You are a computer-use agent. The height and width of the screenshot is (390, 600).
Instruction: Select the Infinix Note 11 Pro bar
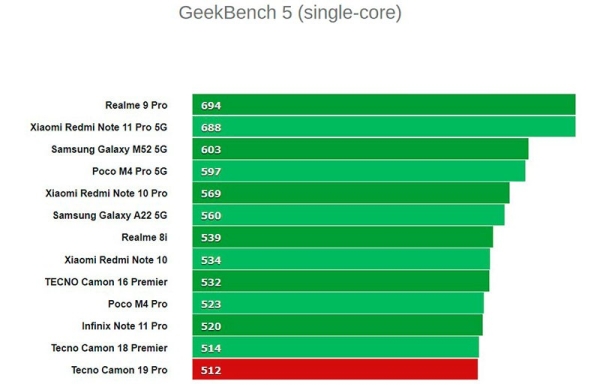(x=338, y=325)
